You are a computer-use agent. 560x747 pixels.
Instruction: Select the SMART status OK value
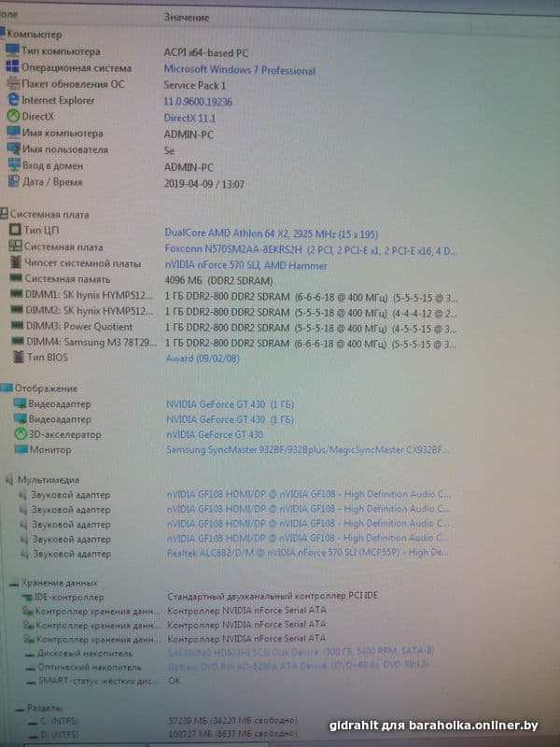point(174,681)
